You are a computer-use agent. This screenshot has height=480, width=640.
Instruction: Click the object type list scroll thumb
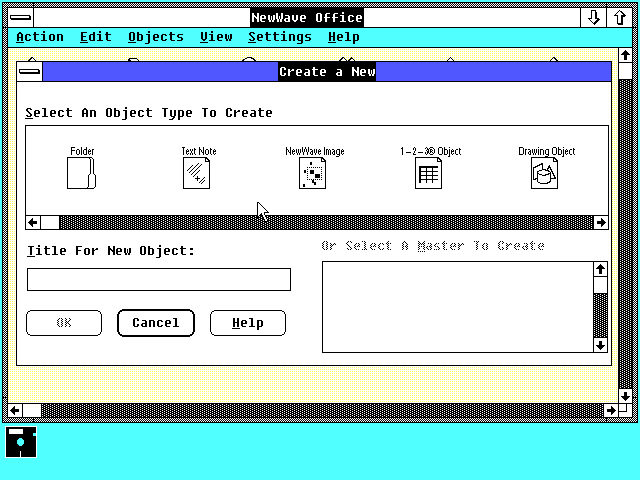(50, 222)
